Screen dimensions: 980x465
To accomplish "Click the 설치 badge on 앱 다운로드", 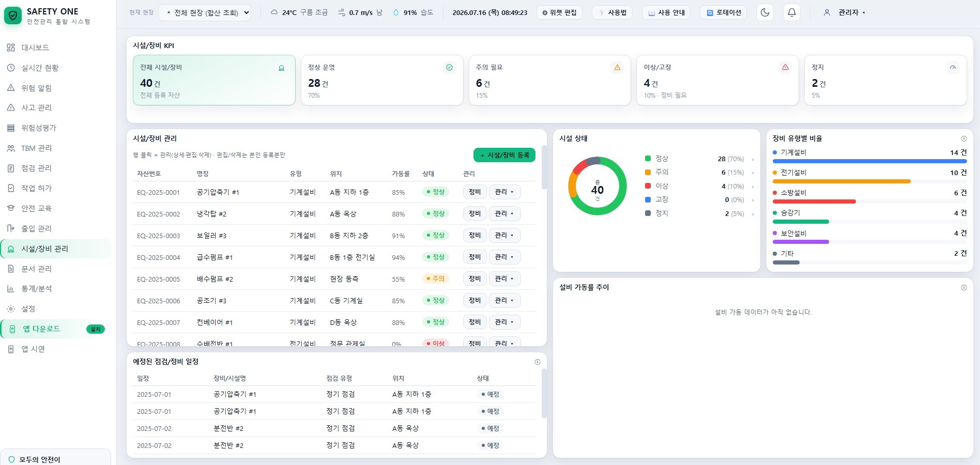I will [x=96, y=329].
